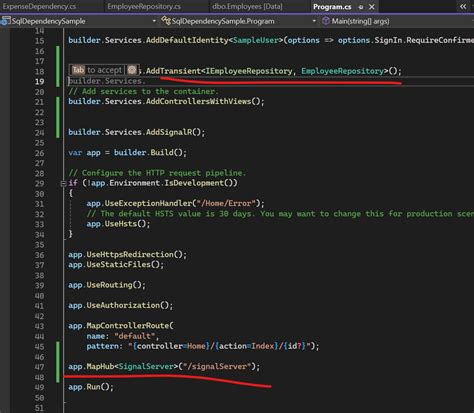This screenshot has width=474, height=413.
Task: Pin the Program.cs tab
Action: 361,7
